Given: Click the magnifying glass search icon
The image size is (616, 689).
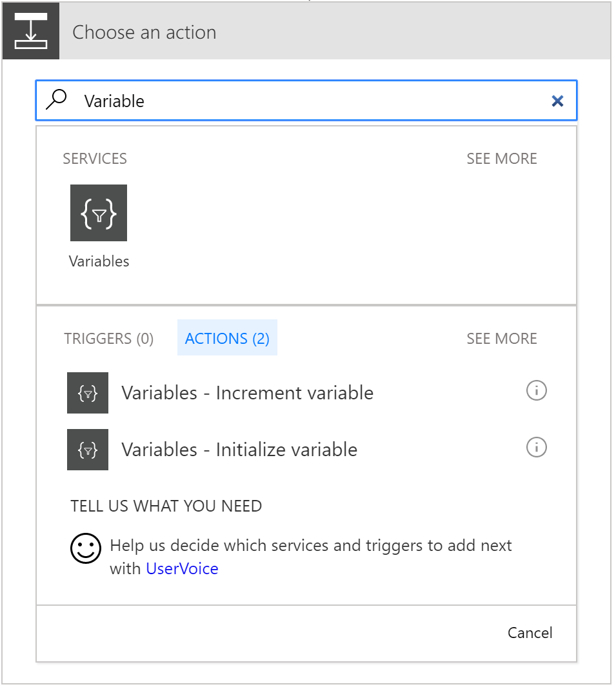Looking at the screenshot, I should tap(57, 100).
